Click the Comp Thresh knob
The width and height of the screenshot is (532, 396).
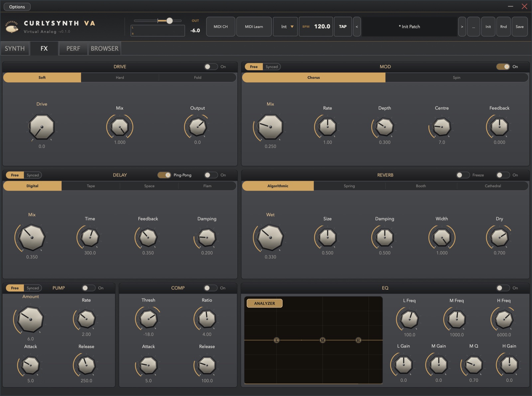click(x=148, y=319)
